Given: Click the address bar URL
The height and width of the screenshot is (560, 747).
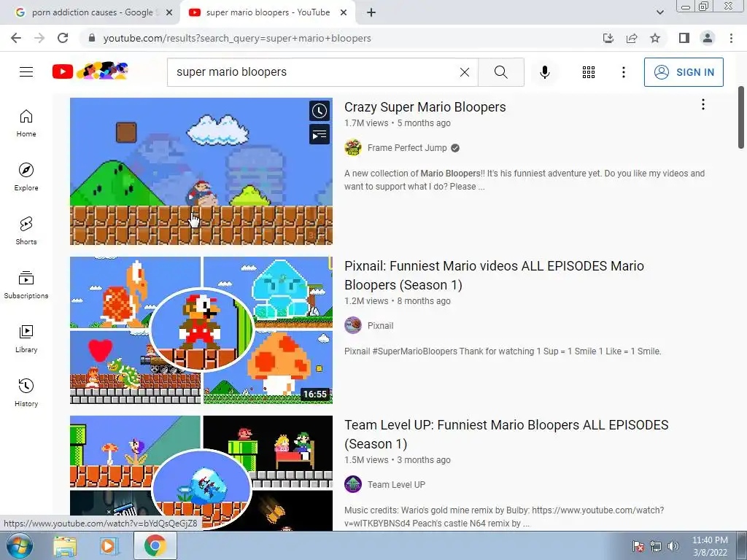Looking at the screenshot, I should click(237, 38).
